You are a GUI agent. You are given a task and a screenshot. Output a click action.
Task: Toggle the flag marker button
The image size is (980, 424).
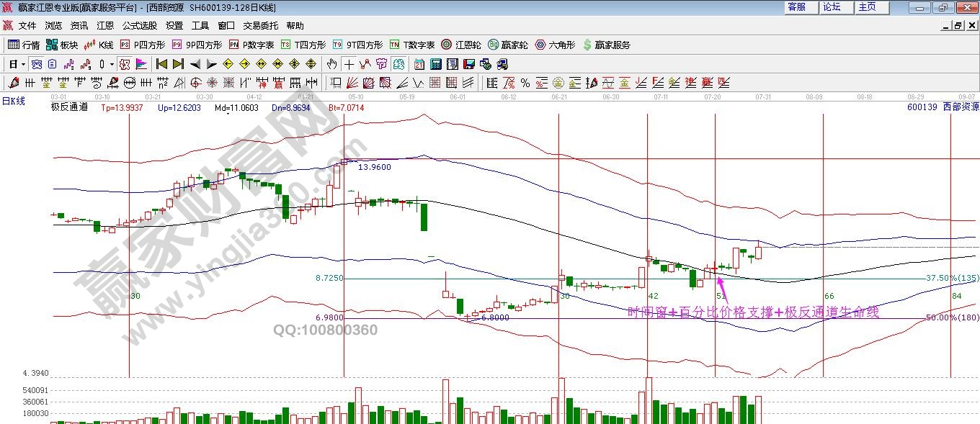pos(141,64)
